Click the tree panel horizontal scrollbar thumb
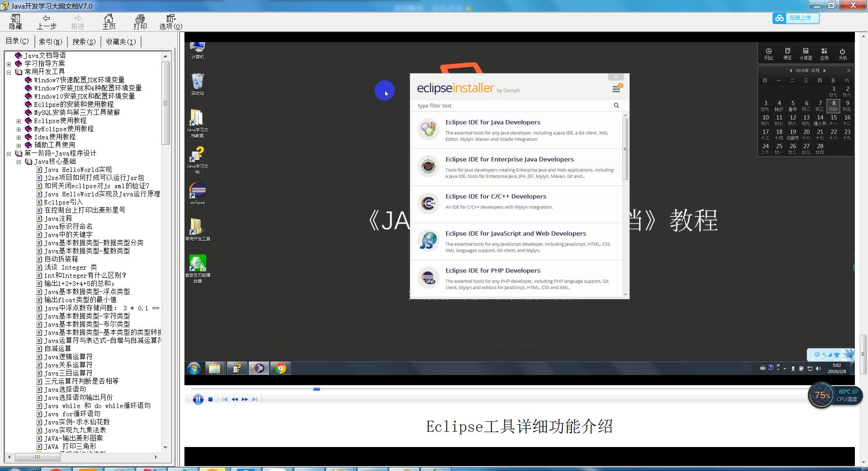 [x=38, y=457]
